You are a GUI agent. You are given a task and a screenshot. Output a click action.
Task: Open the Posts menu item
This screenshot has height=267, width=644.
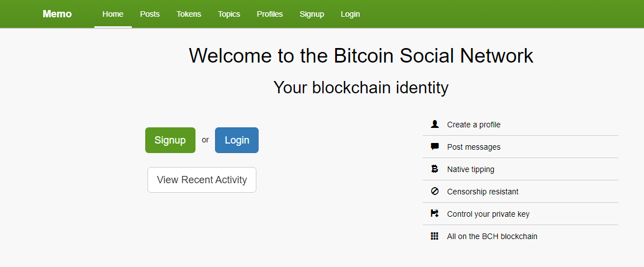[x=150, y=14]
